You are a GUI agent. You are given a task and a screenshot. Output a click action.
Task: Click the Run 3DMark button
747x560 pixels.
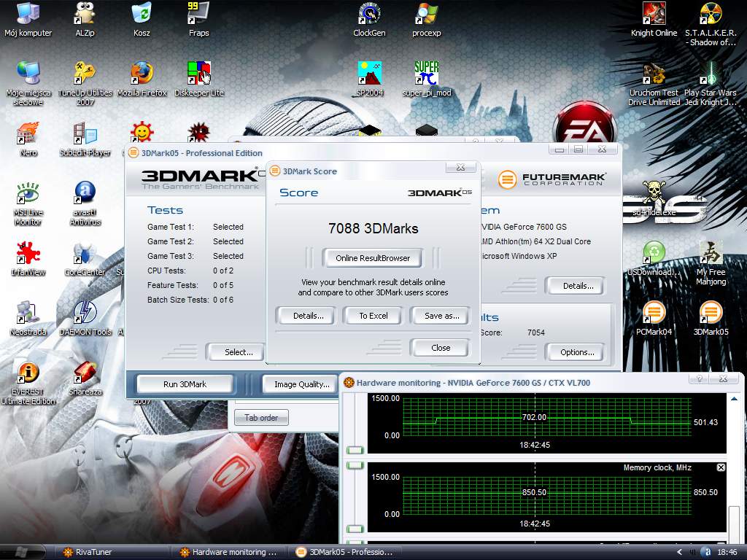(185, 384)
